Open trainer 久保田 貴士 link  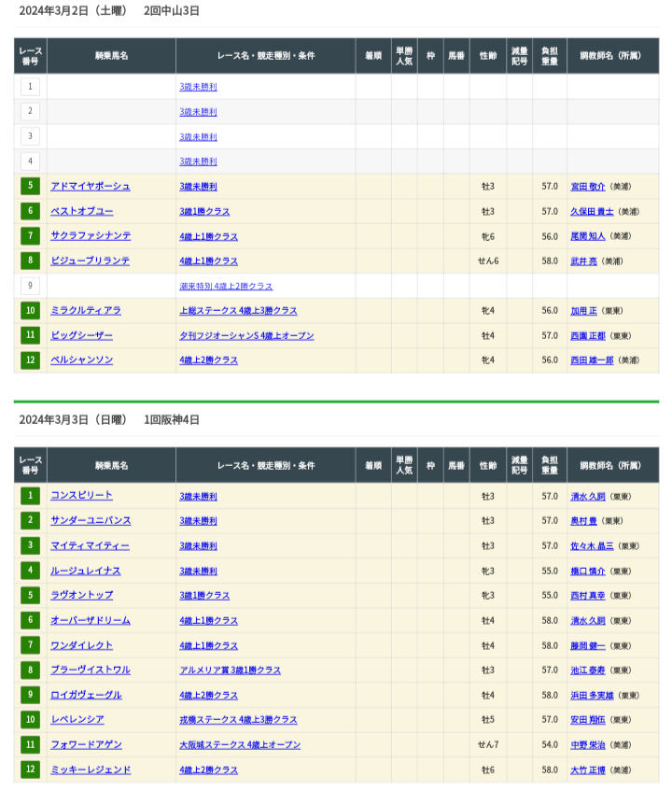tap(592, 211)
